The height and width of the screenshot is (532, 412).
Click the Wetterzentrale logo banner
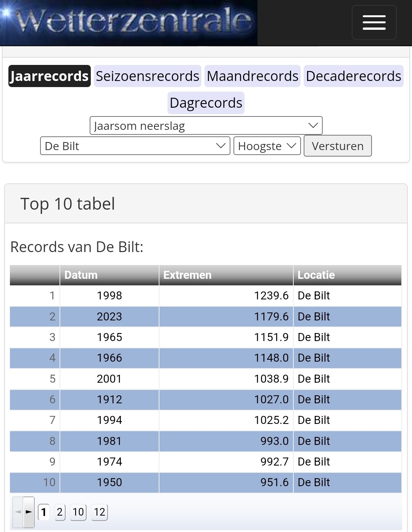point(129,23)
